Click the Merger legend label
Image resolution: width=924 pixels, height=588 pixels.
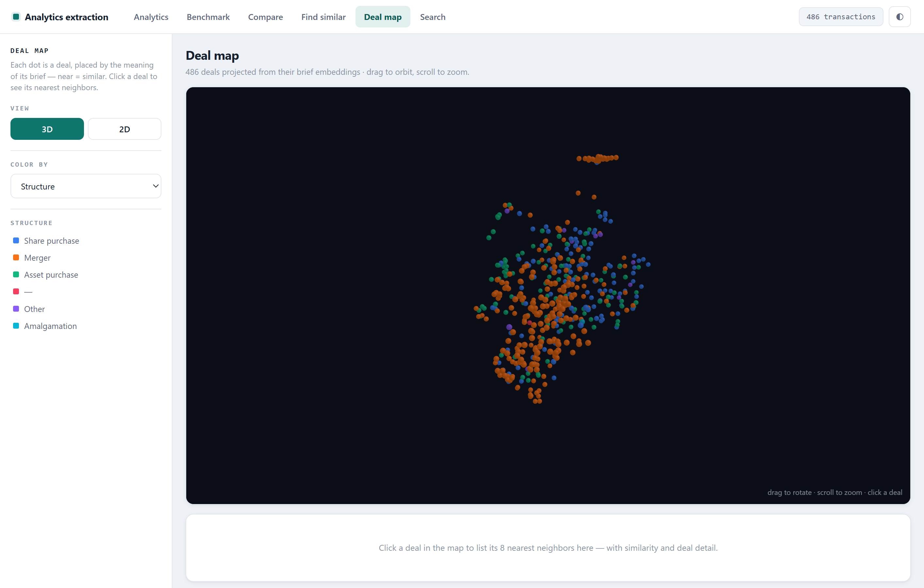(x=37, y=258)
